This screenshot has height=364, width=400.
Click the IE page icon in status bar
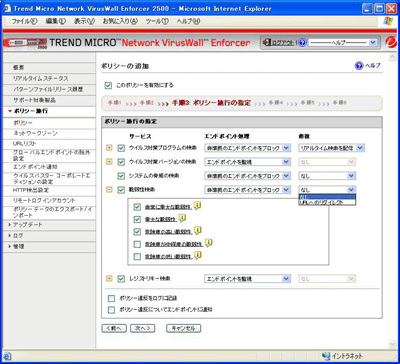click(x=8, y=356)
